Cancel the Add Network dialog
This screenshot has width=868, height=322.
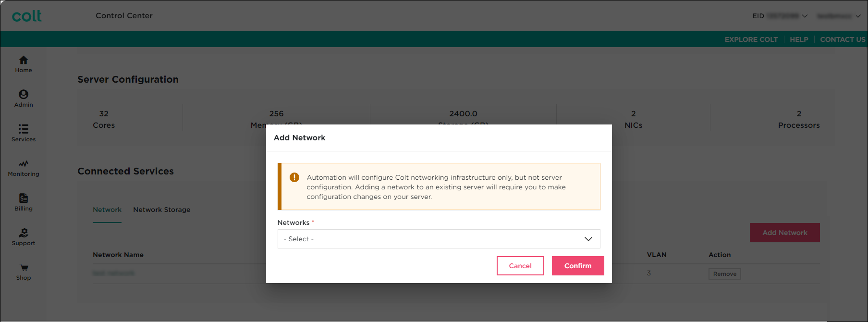[520, 266]
